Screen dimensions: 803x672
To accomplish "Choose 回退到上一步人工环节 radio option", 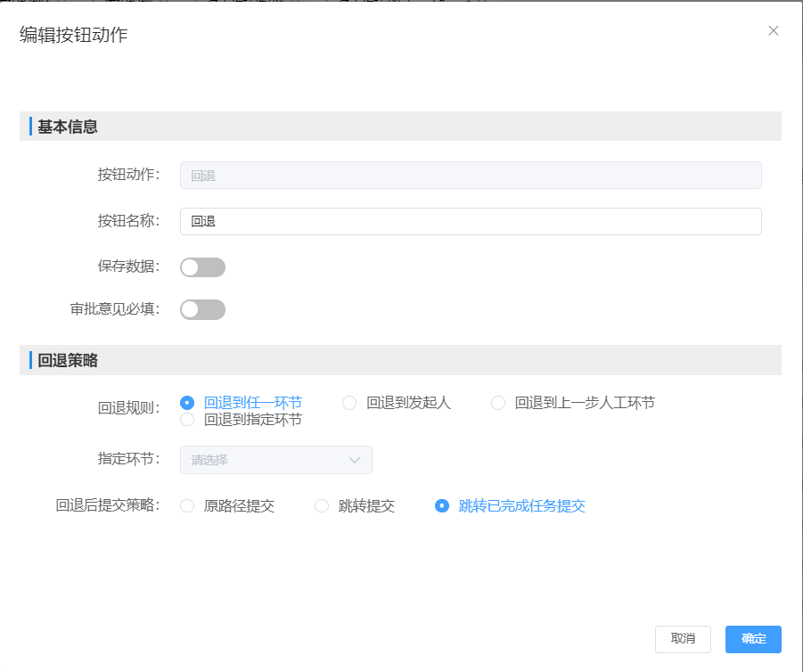I will tap(498, 403).
